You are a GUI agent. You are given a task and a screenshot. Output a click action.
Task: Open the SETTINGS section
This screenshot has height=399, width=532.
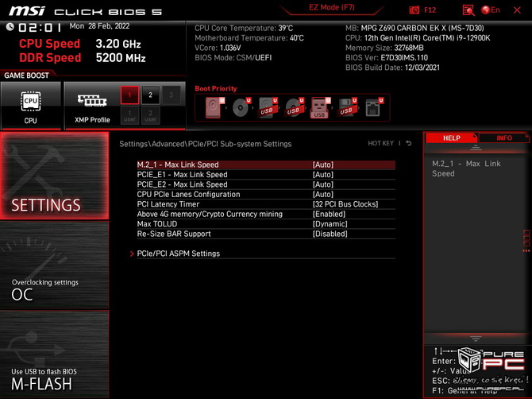55,176
